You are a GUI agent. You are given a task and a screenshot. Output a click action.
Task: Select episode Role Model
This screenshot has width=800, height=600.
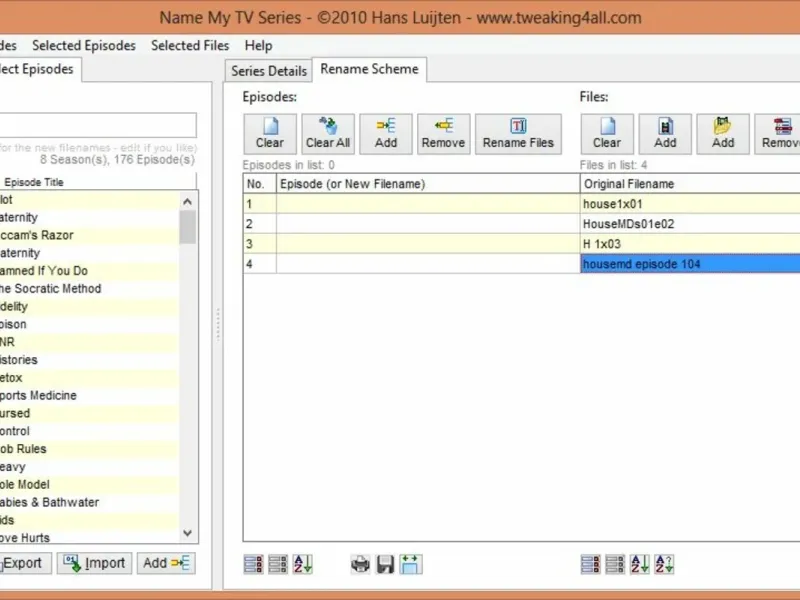pos(89,485)
